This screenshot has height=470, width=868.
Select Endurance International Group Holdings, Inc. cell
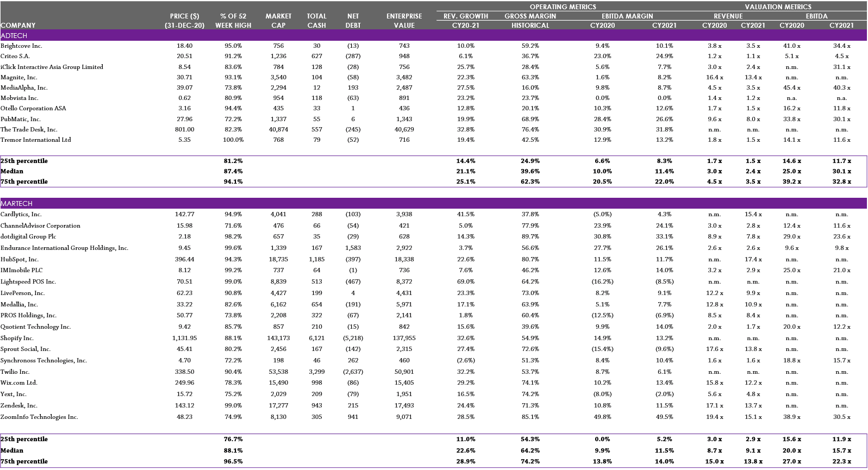click(x=65, y=248)
